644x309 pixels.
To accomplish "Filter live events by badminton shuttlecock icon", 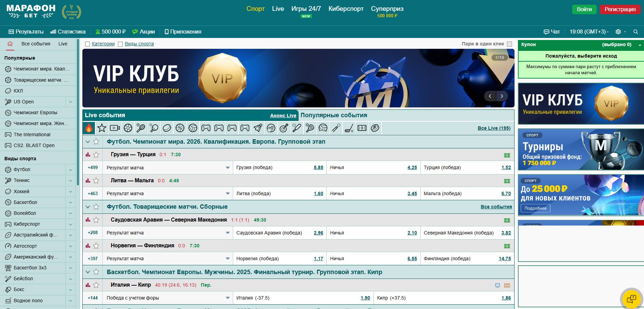I will tap(258, 128).
